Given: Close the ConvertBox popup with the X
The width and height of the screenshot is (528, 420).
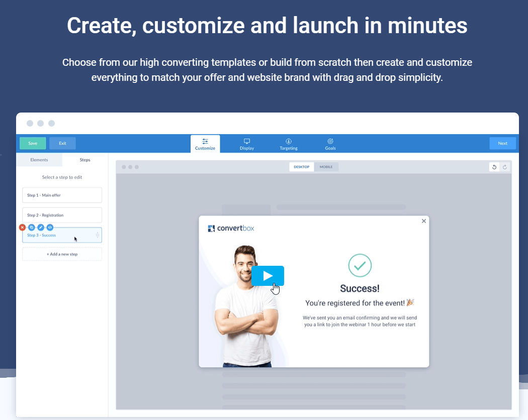Looking at the screenshot, I should (x=423, y=221).
